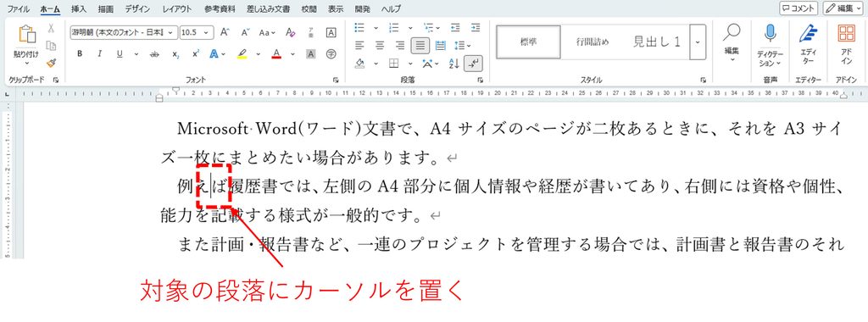Apply superscript with the x² icon

(x=196, y=53)
